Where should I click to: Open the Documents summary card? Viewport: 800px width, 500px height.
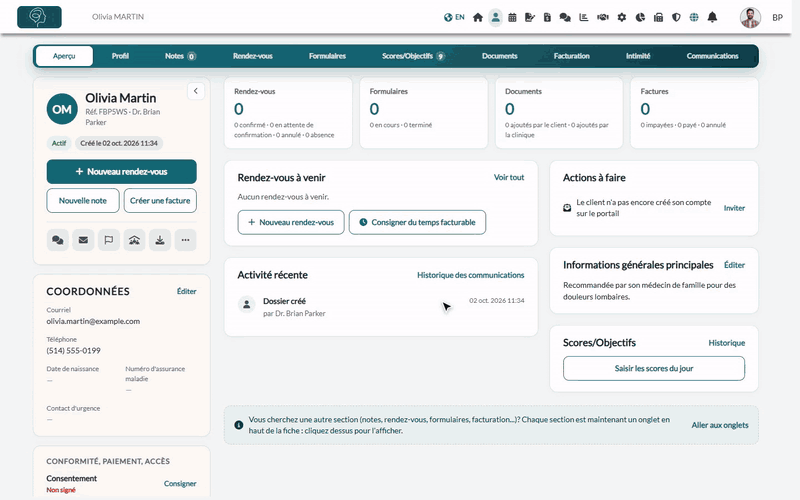click(559, 113)
